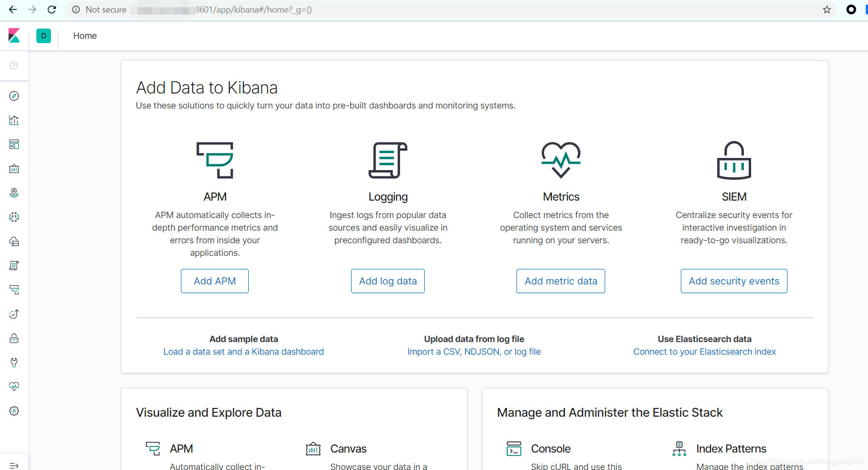Bookmark page with star icon
This screenshot has height=470, width=868.
(827, 10)
